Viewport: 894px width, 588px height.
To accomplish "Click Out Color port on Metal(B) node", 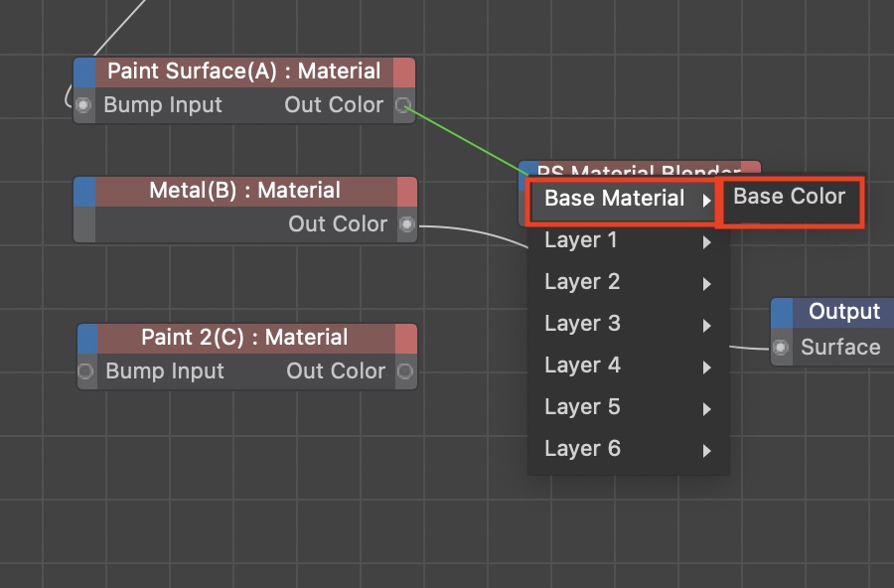I will point(406,224).
